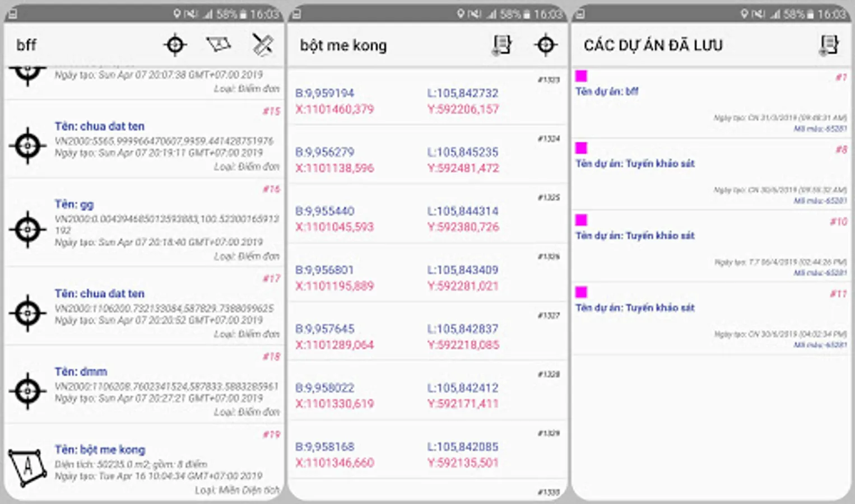Select coordinate 'Y:592481,472'

coord(463,168)
